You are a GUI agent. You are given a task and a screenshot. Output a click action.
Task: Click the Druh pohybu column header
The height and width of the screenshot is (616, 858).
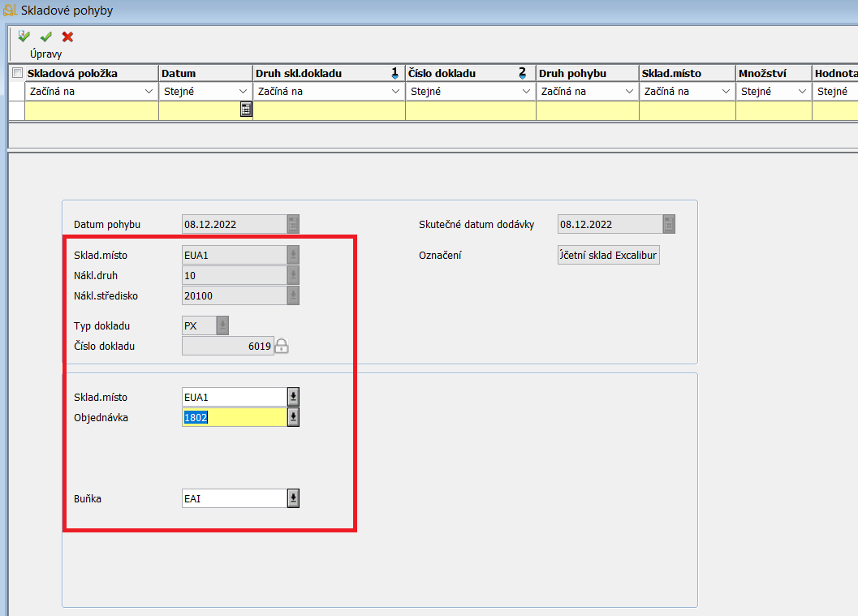pyautogui.click(x=587, y=73)
